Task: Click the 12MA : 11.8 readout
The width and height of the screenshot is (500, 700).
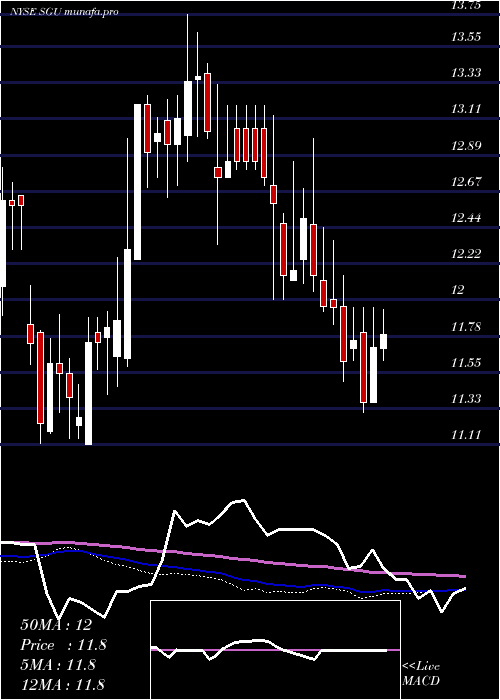Action: point(63,685)
